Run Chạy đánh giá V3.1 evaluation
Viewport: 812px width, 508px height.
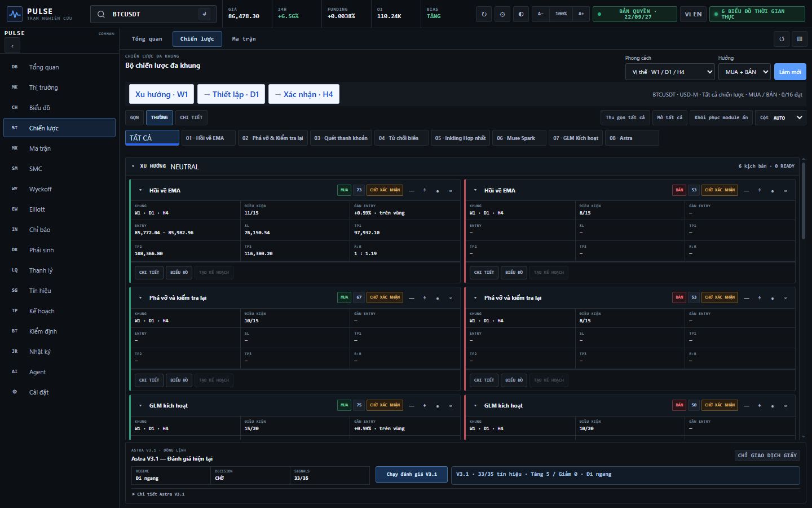pyautogui.click(x=412, y=475)
